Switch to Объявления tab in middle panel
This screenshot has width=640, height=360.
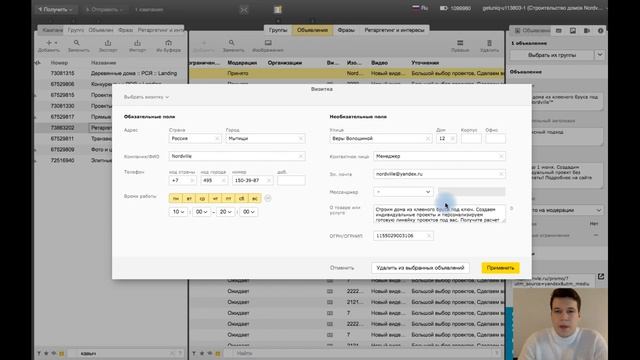pyautogui.click(x=312, y=30)
